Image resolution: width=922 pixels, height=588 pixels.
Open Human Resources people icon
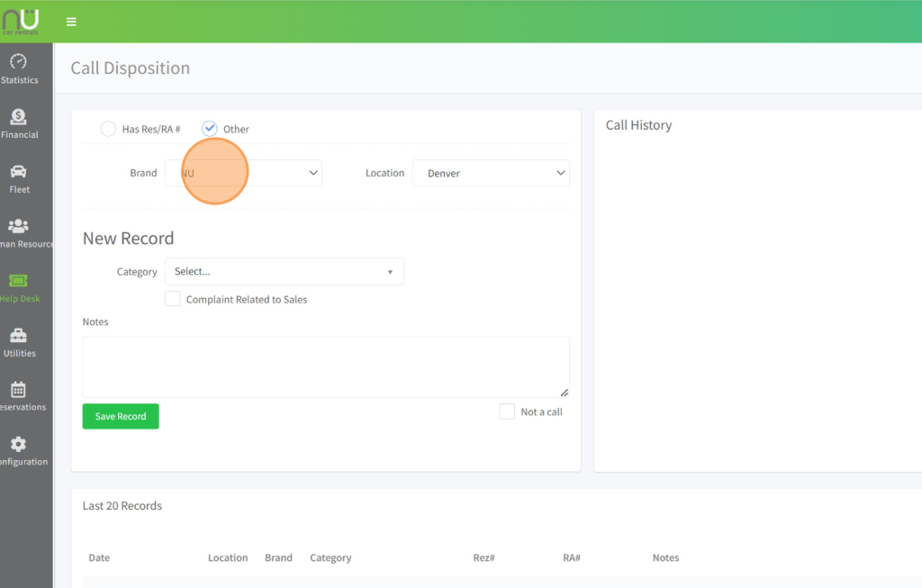[x=18, y=226]
